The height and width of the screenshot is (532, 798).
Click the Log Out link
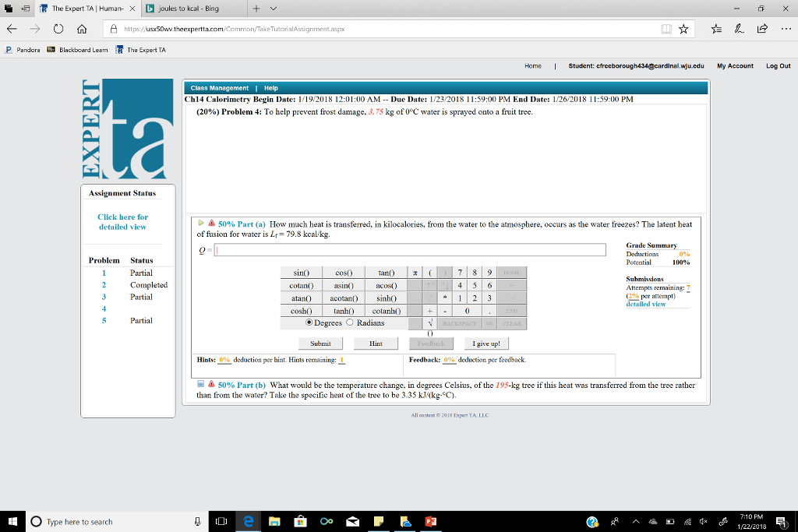[779, 66]
